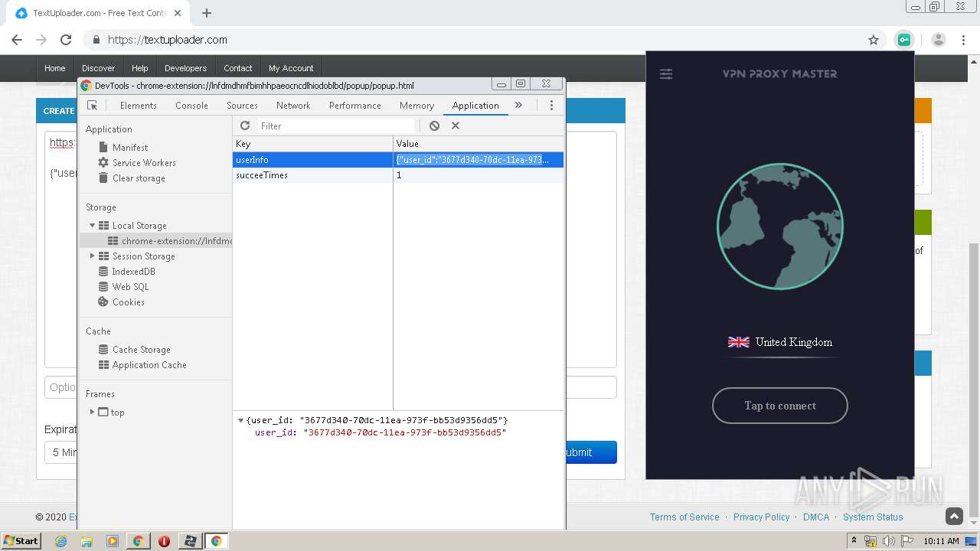
Task: Open Application Cache entry
Action: point(149,365)
